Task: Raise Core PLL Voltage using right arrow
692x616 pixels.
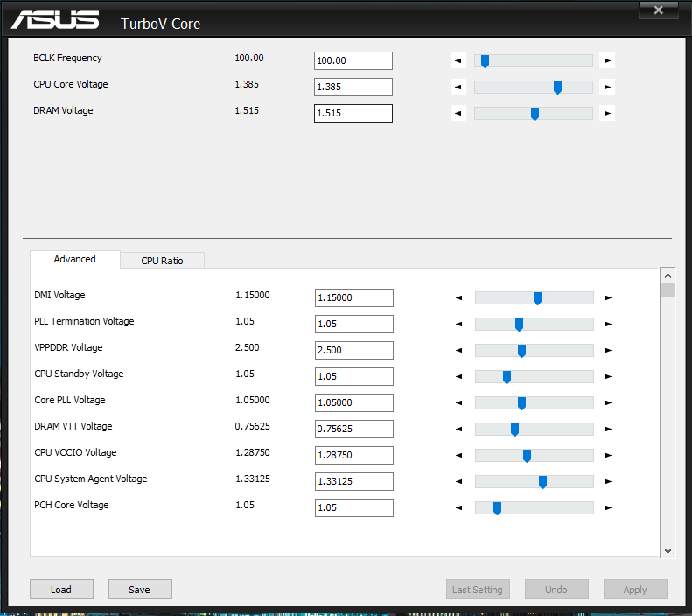Action: [x=608, y=402]
